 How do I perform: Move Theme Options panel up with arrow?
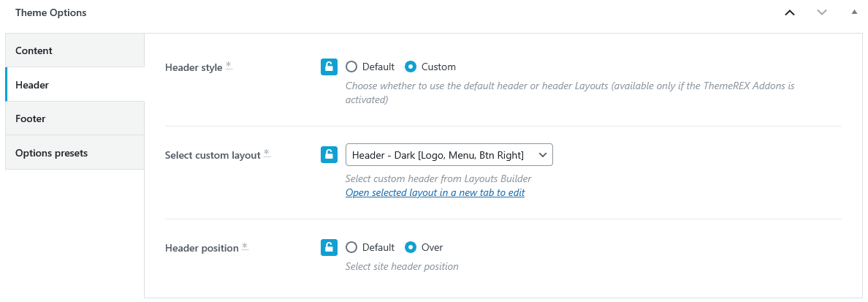pos(789,12)
